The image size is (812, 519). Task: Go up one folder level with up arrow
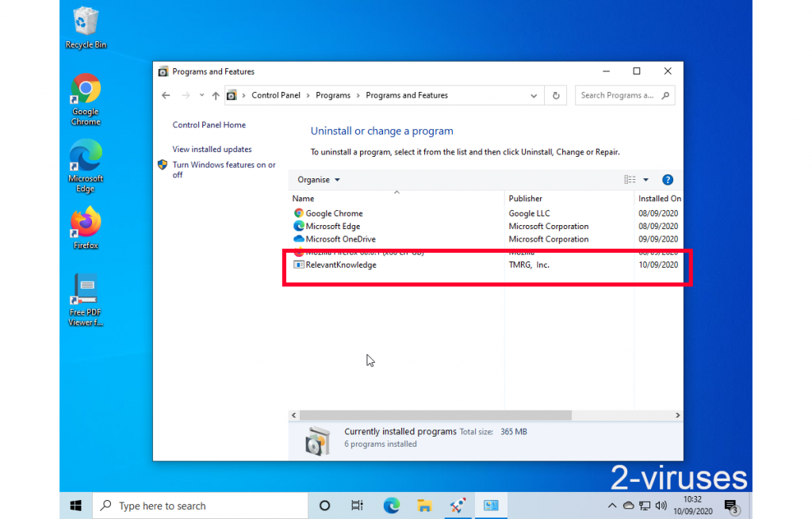point(216,96)
